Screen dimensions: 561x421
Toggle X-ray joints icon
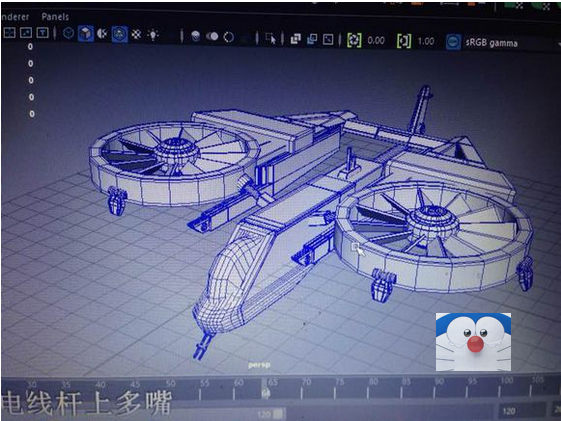tap(328, 39)
